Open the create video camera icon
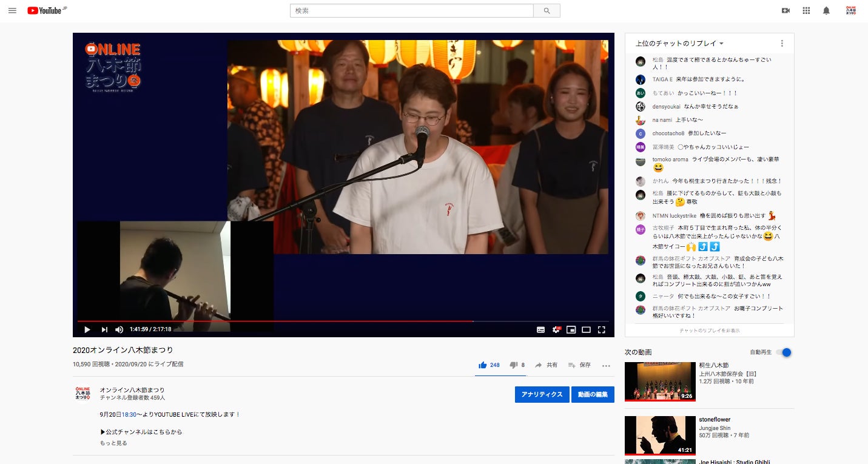Viewport: 868px width, 464px height. (x=786, y=10)
